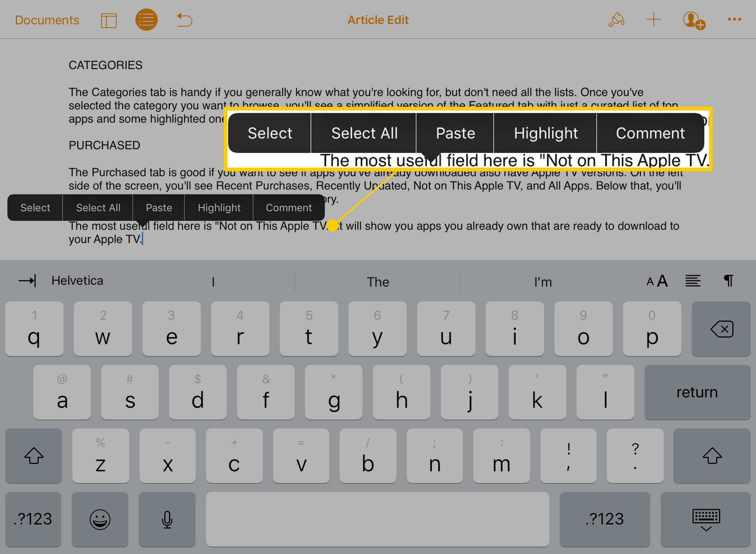The image size is (756, 554).
Task: Tap the m key
Action: [501, 456]
